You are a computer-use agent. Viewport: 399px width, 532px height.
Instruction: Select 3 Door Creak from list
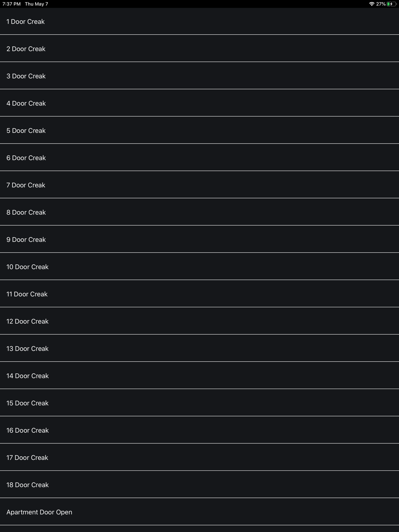(x=26, y=76)
